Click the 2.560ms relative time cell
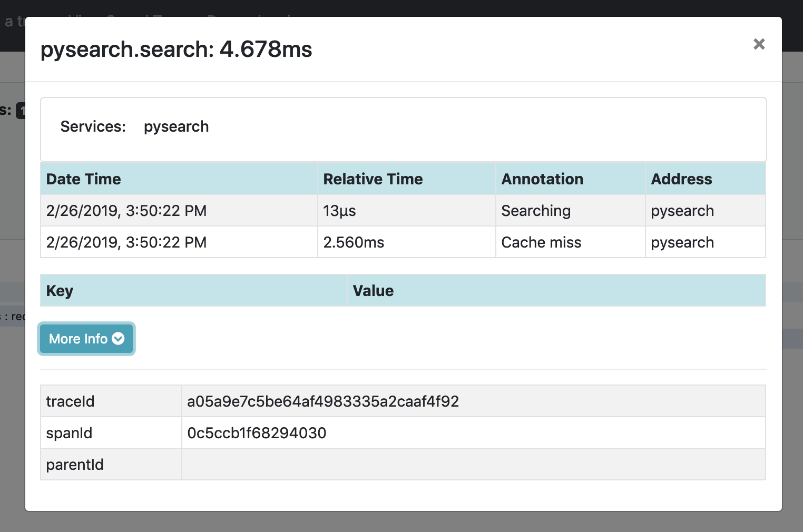This screenshot has width=803, height=532. coord(407,242)
